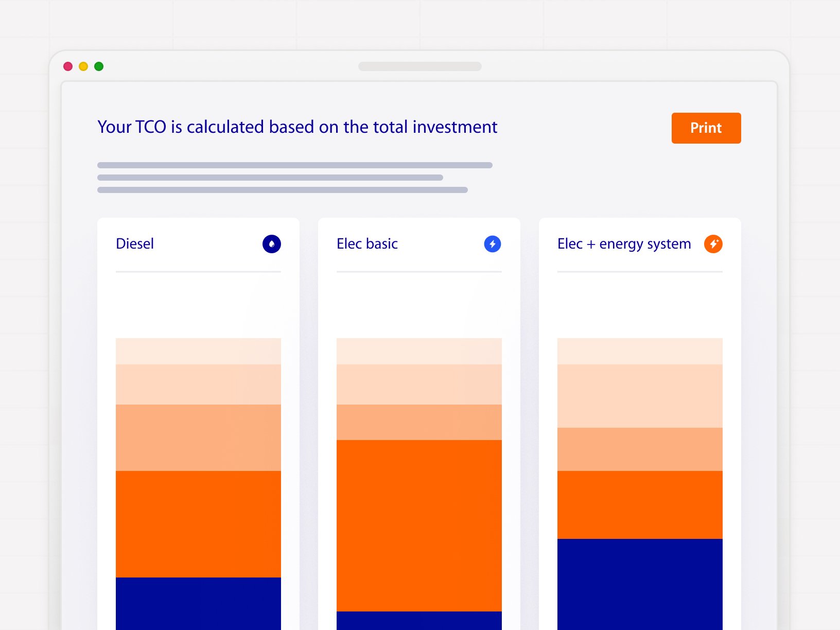Click the green maximize window dot
The height and width of the screenshot is (630, 840).
[99, 66]
